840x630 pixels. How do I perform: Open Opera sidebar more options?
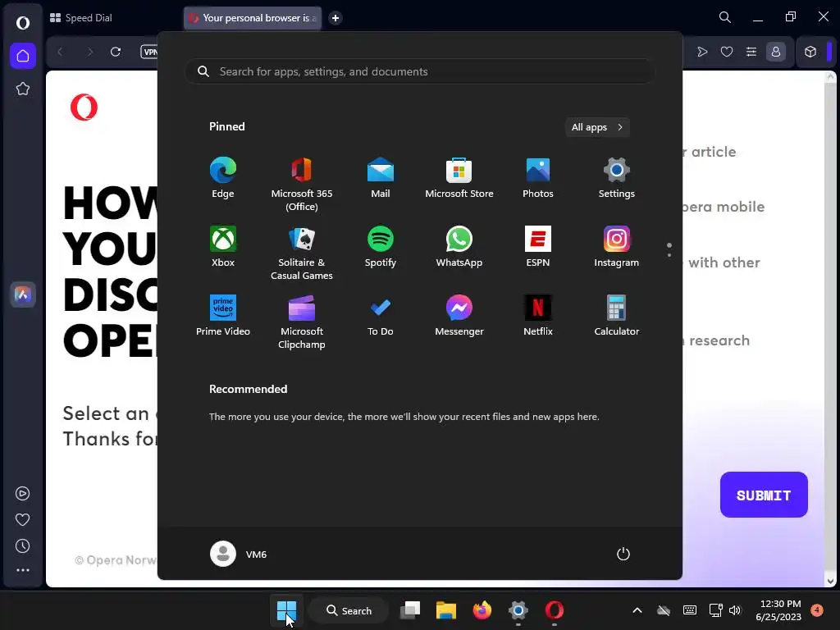click(x=22, y=571)
